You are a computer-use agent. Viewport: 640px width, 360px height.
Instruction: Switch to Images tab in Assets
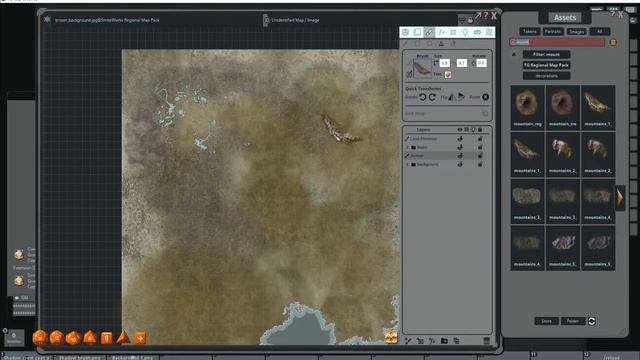(x=576, y=31)
